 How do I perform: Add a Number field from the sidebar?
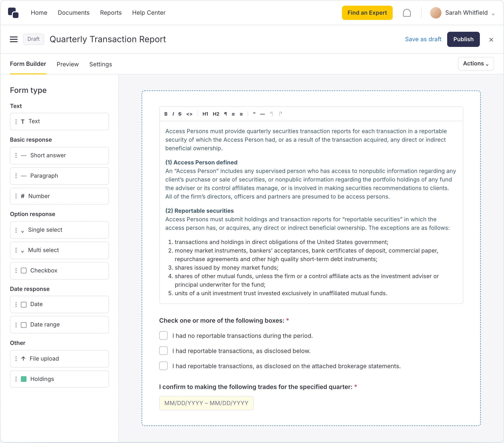pos(59,196)
